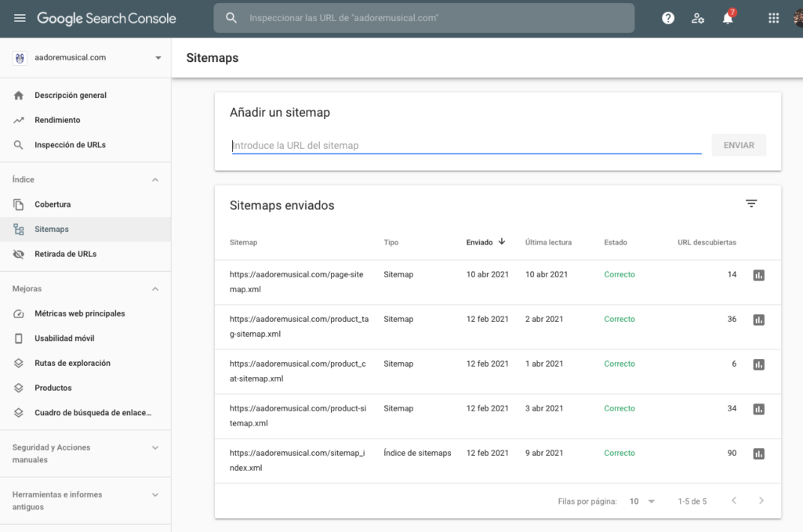This screenshot has width=803, height=532.
Task: Open page-sitemap.xml sitemap link
Action: point(296,282)
